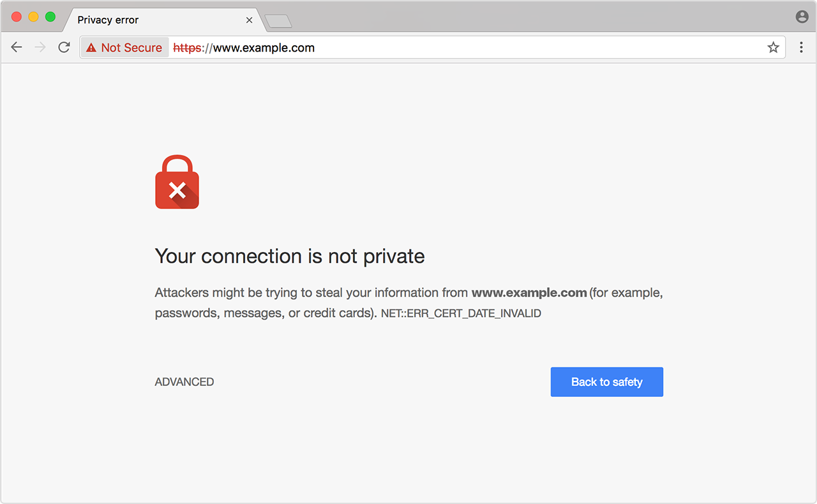Maximize the window with green button
This screenshot has width=817, height=504.
pyautogui.click(x=50, y=17)
